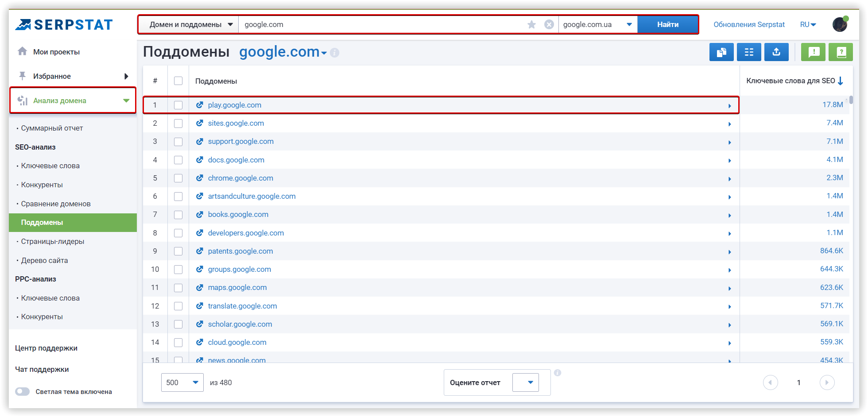Open the user profile avatar

[x=840, y=24]
